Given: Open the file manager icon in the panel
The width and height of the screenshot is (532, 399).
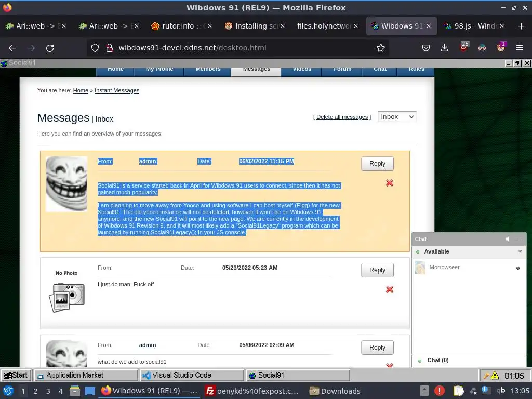Looking at the screenshot, I should tap(75, 391).
